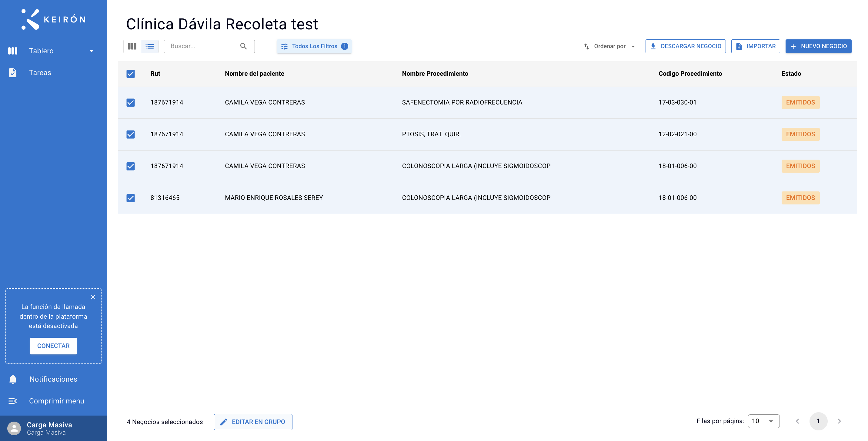Click page number 1
This screenshot has width=868, height=441.
(818, 421)
